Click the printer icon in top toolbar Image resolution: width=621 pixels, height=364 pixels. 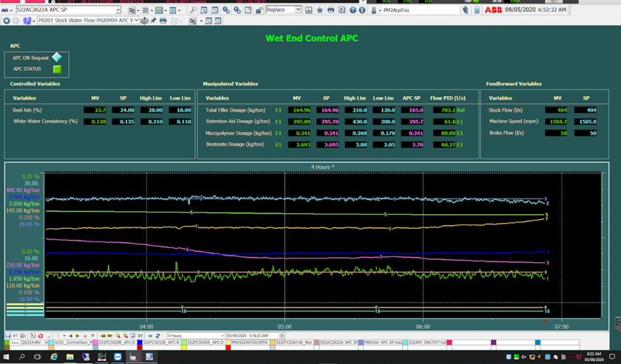330,10
